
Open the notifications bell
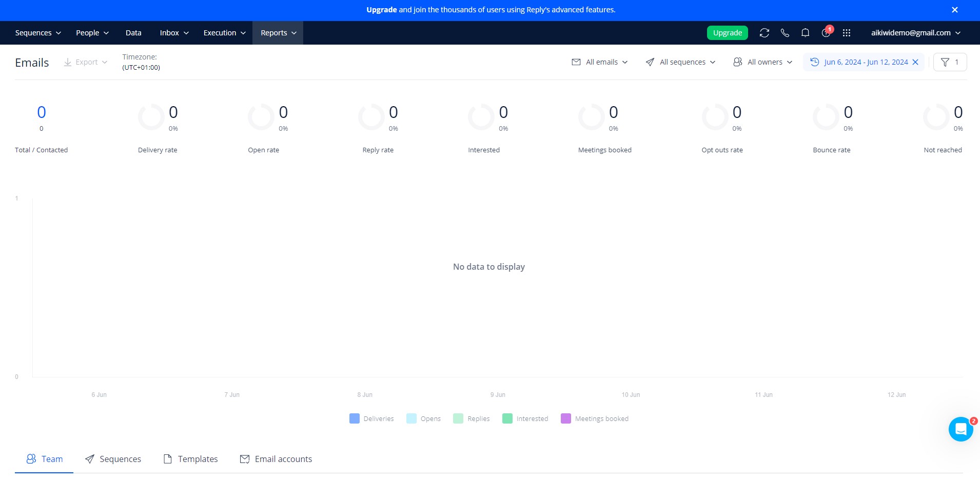coord(805,33)
